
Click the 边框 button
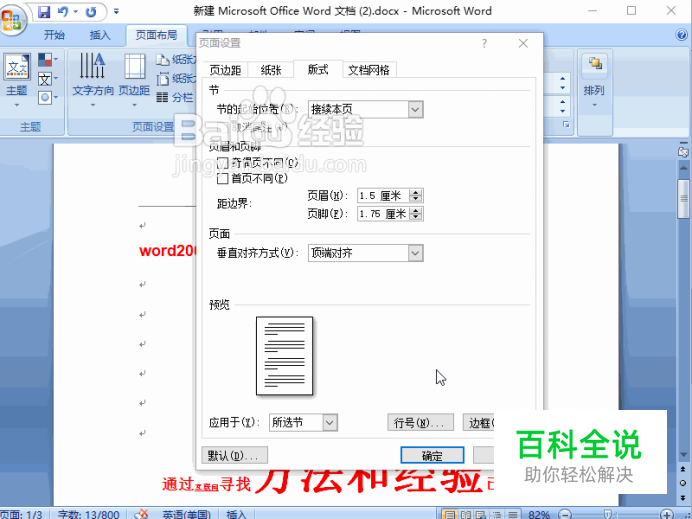pos(478,423)
